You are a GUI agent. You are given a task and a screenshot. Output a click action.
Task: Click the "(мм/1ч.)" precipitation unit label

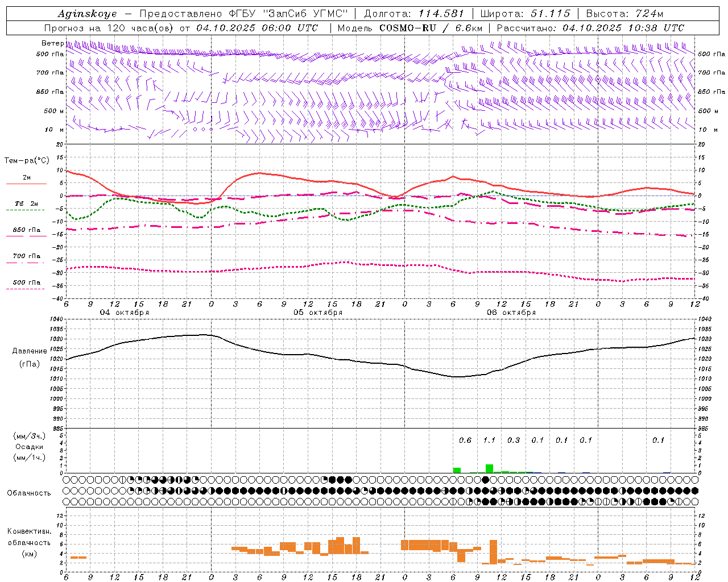click(29, 458)
